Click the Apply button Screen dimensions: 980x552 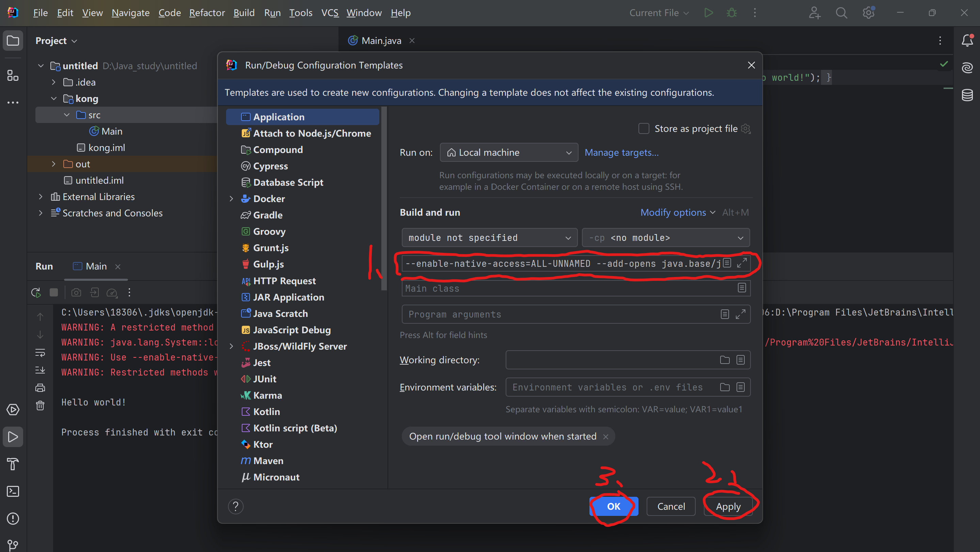click(x=728, y=506)
